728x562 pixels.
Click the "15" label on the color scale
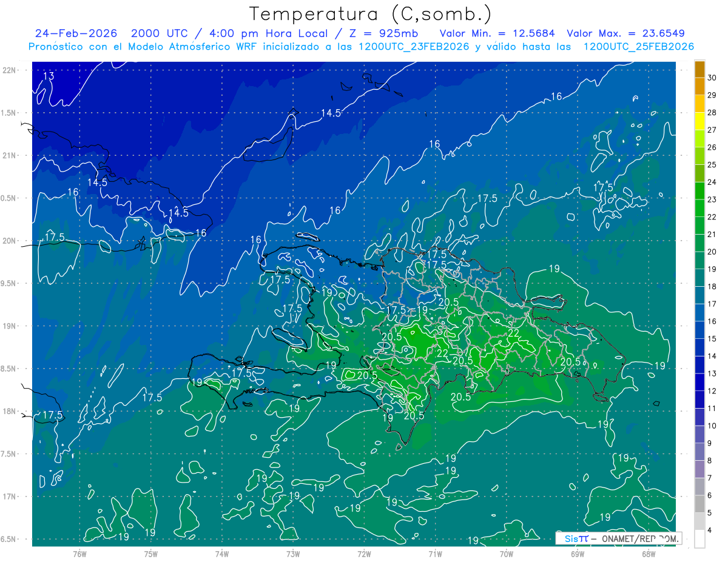coord(712,339)
